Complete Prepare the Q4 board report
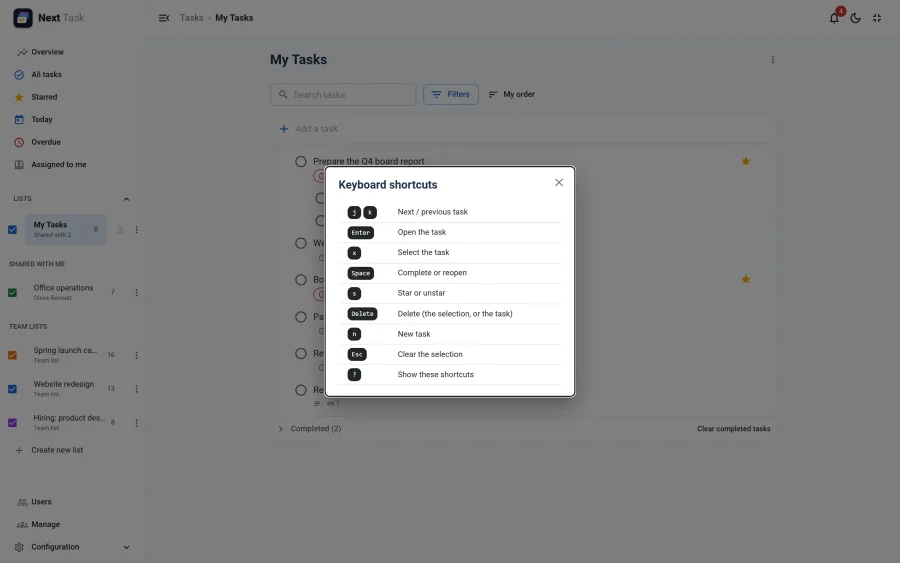The height and width of the screenshot is (563, 900). [x=301, y=161]
